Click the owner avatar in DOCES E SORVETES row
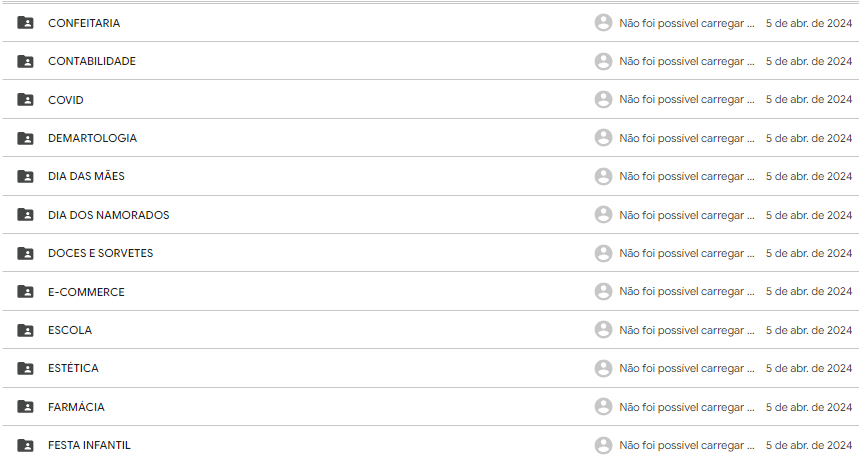This screenshot has width=859, height=461. click(x=603, y=253)
